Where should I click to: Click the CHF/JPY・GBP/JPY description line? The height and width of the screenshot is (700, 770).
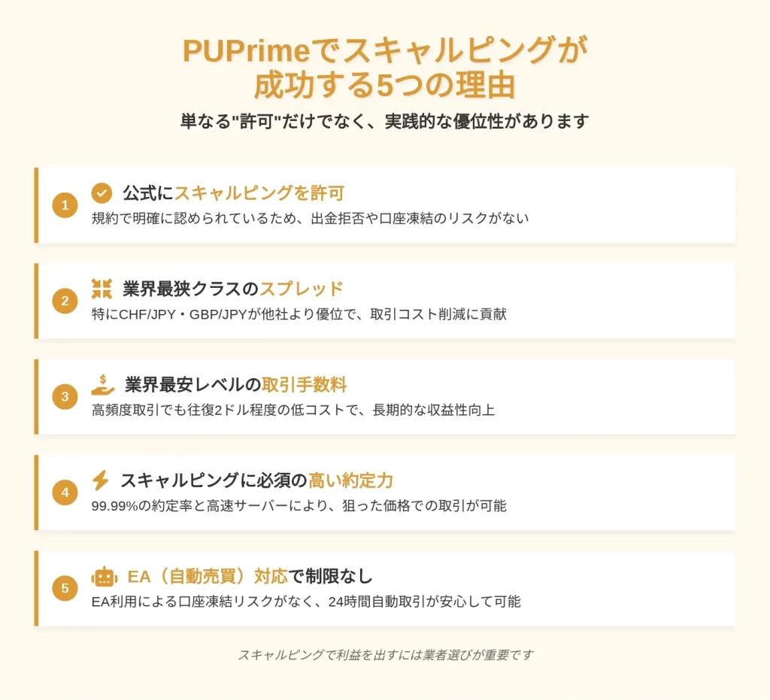[299, 314]
